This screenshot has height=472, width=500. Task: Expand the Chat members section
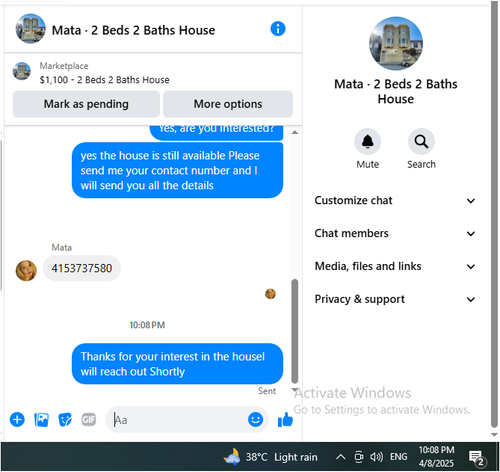tap(395, 233)
